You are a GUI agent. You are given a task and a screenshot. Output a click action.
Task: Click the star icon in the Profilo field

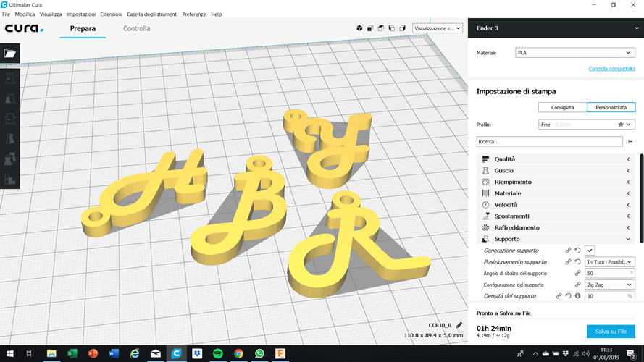pyautogui.click(x=621, y=125)
